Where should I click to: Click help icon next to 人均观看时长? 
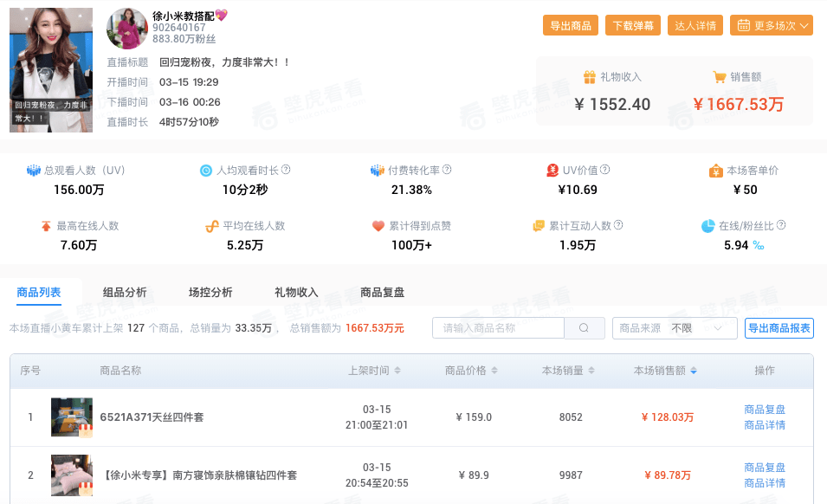[x=286, y=171]
